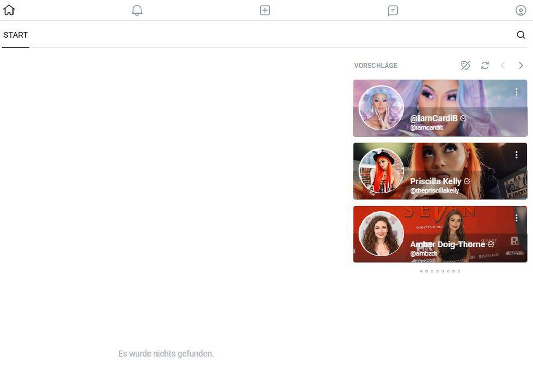The width and height of the screenshot is (533, 392).
Task: Create a new post with plus icon
Action: pos(265,10)
